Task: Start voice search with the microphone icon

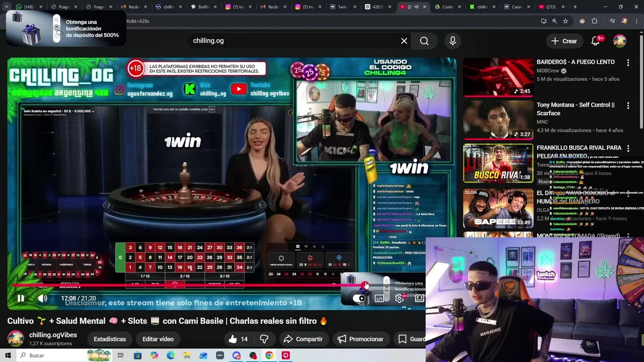Action: pos(453,41)
